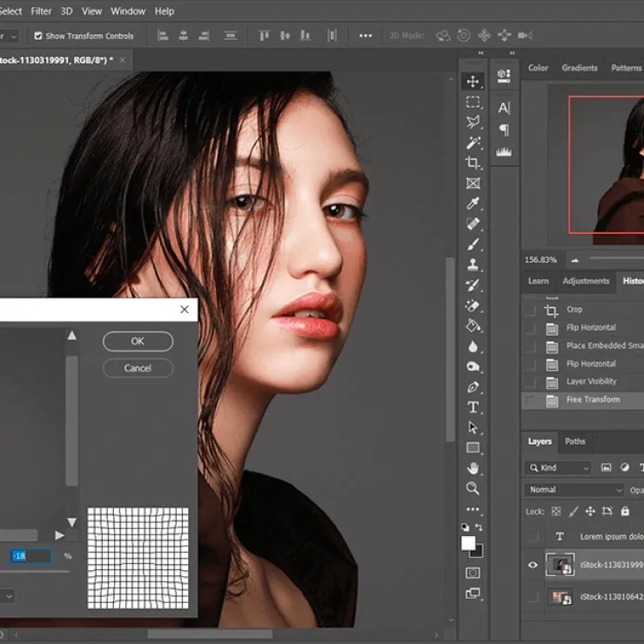Switch to the Gradients tab

point(580,68)
